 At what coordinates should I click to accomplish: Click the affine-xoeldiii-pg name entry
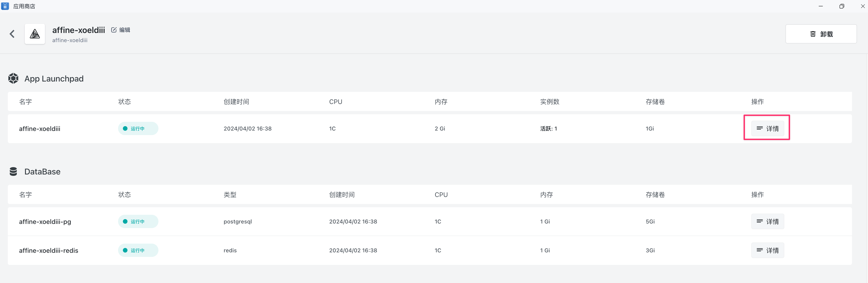45,221
